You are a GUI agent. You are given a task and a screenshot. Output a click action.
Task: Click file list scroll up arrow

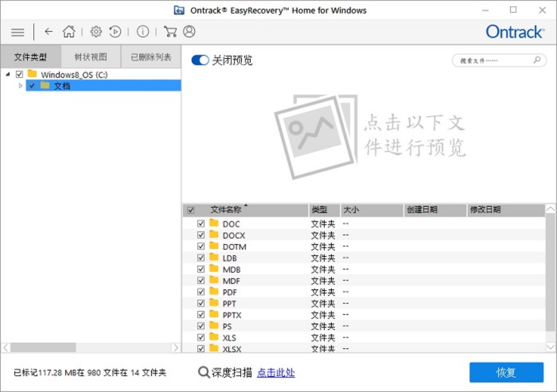click(550, 209)
